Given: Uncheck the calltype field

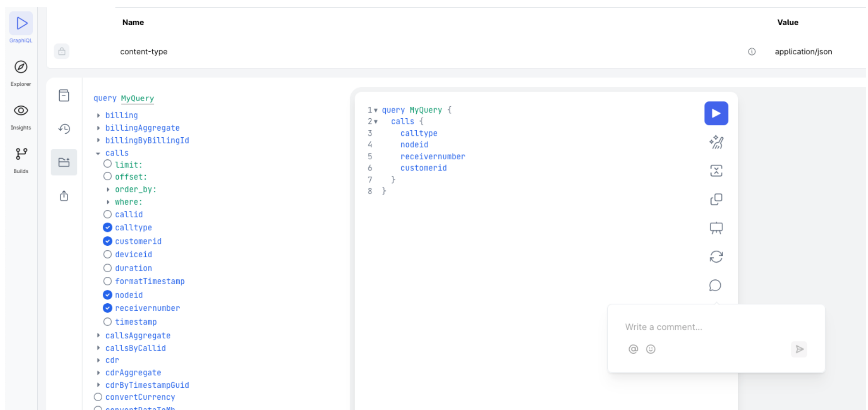Looking at the screenshot, I should [107, 228].
